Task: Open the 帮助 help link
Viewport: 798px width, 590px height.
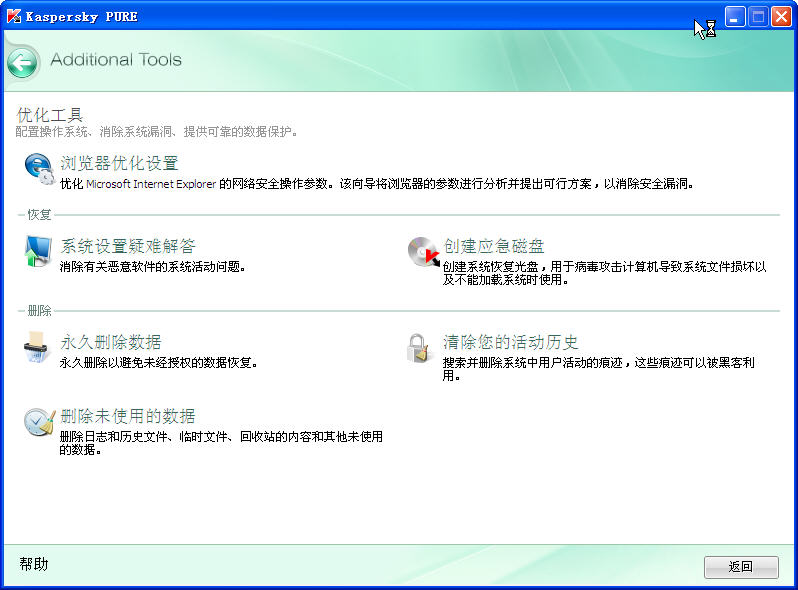Action: coord(33,564)
